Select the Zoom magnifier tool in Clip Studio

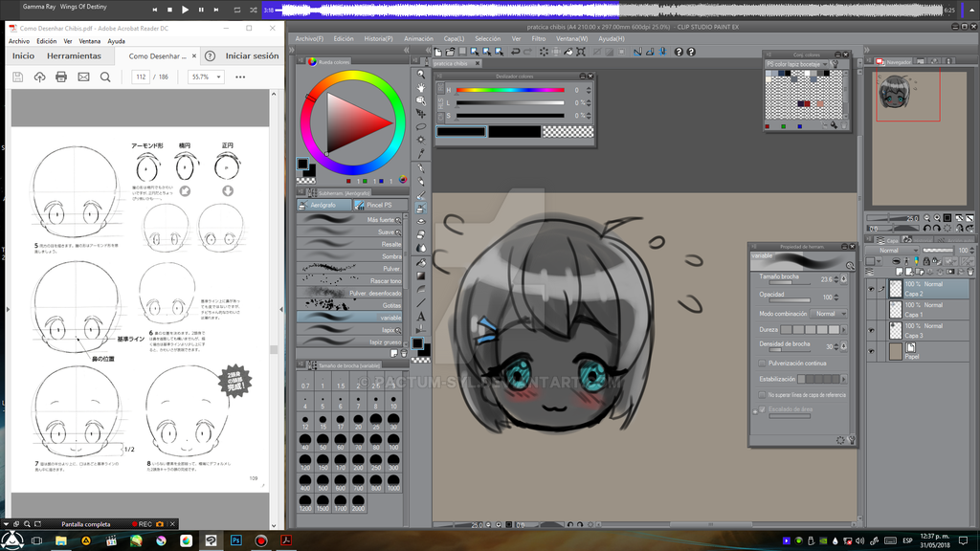click(421, 74)
